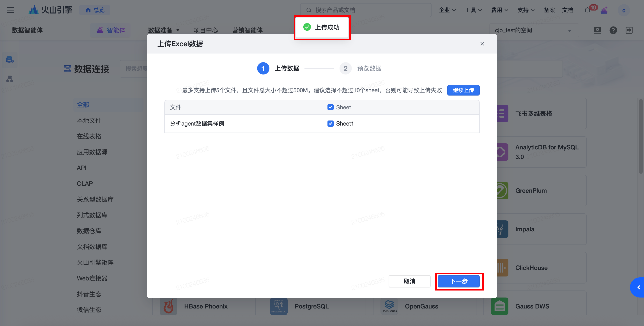Focus the 搜索产品或文档 search field
The width and height of the screenshot is (644, 326).
click(x=366, y=10)
